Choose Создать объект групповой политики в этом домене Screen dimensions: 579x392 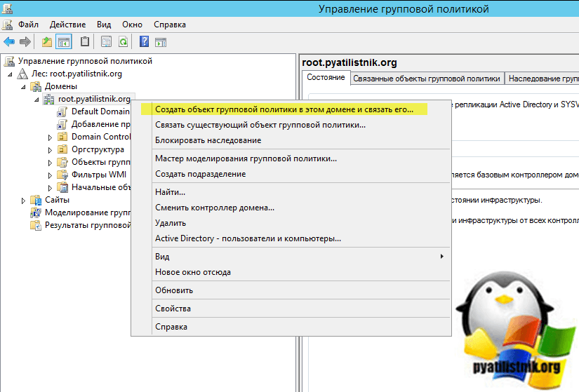(284, 110)
